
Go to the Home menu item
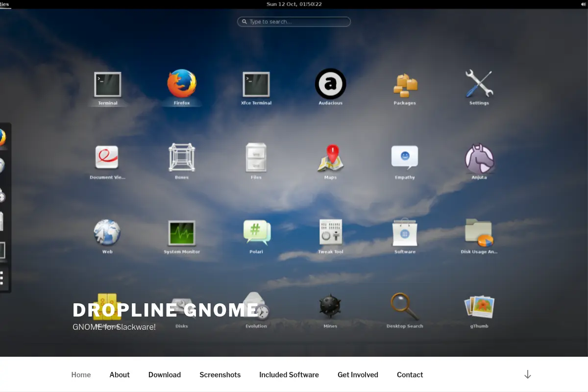[81, 375]
